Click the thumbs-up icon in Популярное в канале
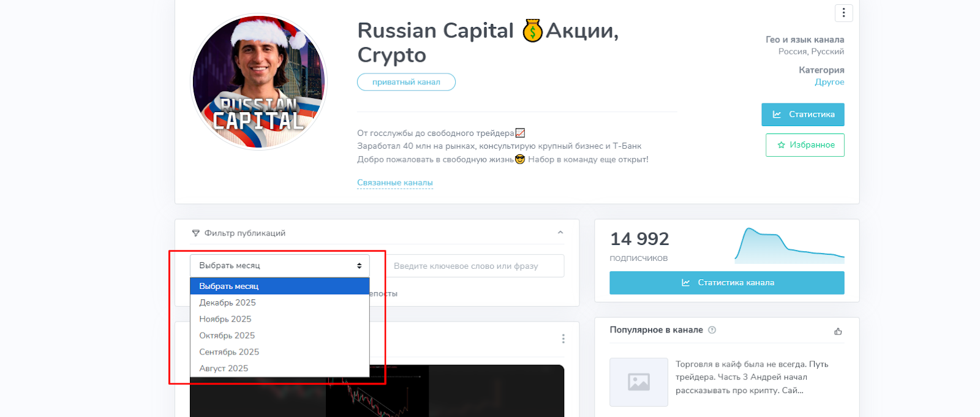The height and width of the screenshot is (417, 980). point(838,331)
